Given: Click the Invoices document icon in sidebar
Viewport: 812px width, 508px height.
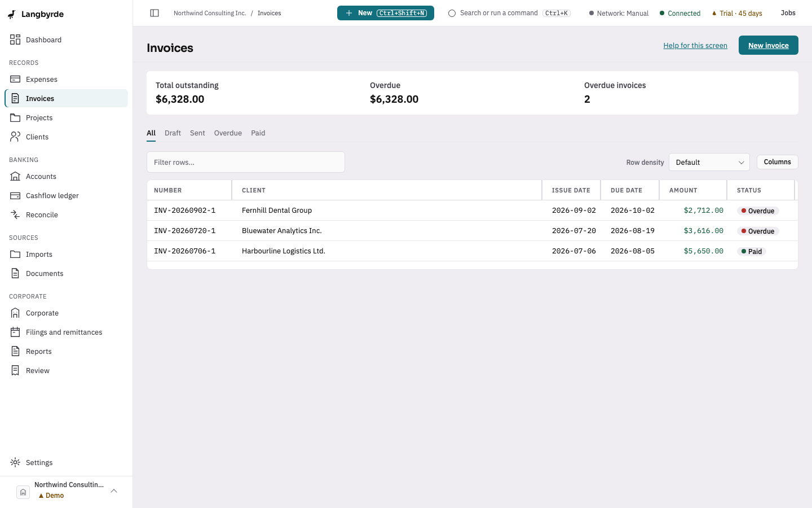Looking at the screenshot, I should 15,98.
